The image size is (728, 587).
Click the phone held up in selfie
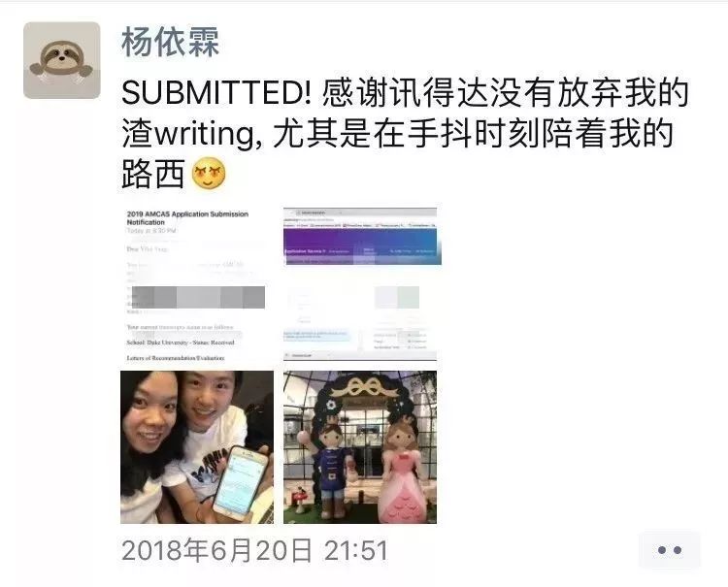[241, 481]
